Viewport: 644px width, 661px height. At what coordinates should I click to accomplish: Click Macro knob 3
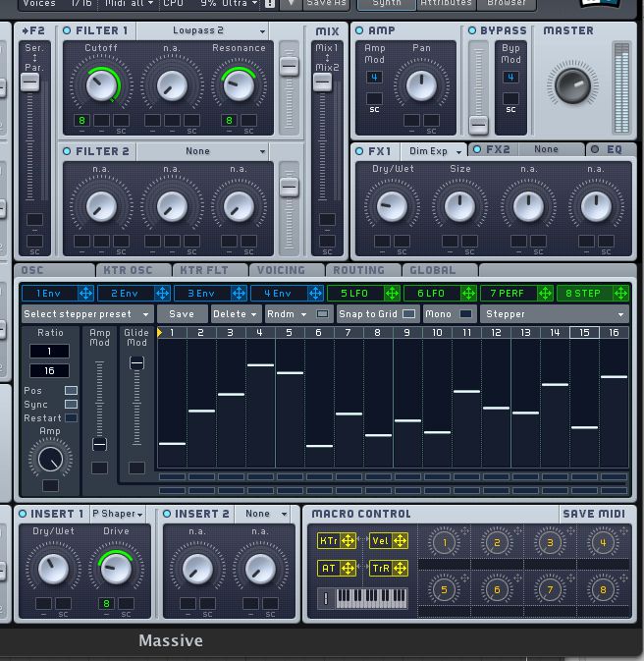[x=550, y=542]
